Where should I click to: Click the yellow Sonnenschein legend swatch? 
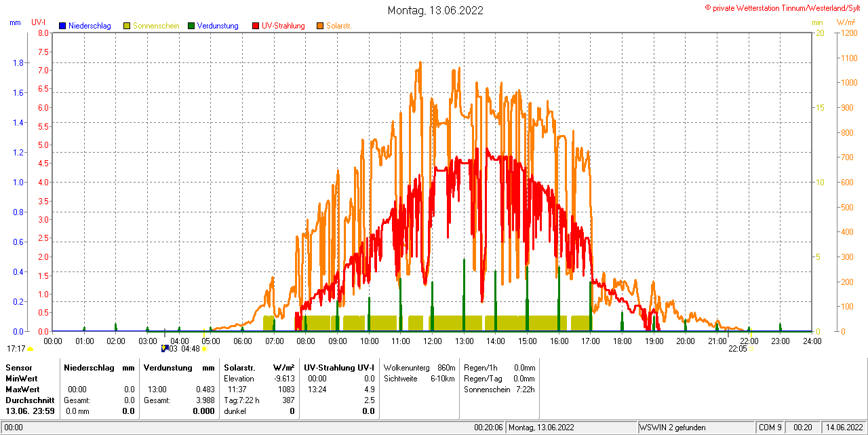pyautogui.click(x=127, y=26)
